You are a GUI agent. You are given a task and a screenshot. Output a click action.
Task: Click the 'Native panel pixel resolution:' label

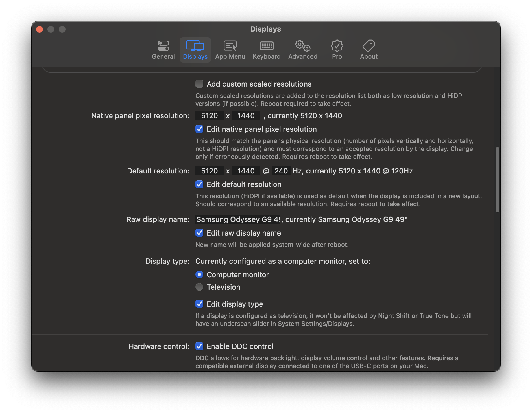(x=140, y=116)
